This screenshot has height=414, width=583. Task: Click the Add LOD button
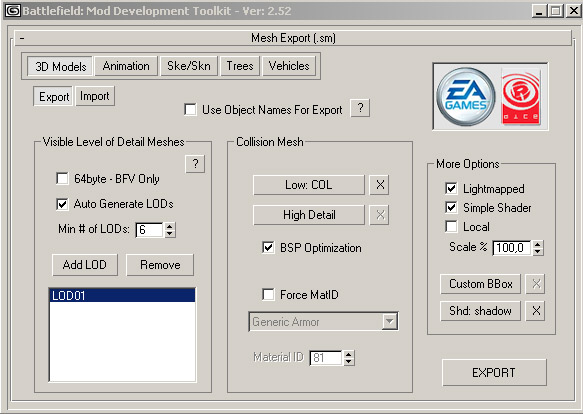(85, 265)
